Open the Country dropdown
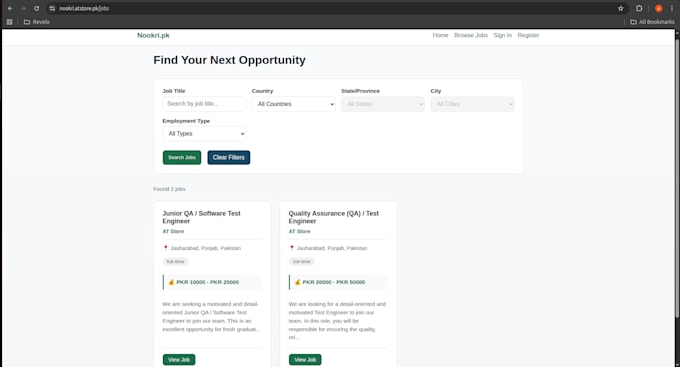The height and width of the screenshot is (367, 680). point(294,104)
